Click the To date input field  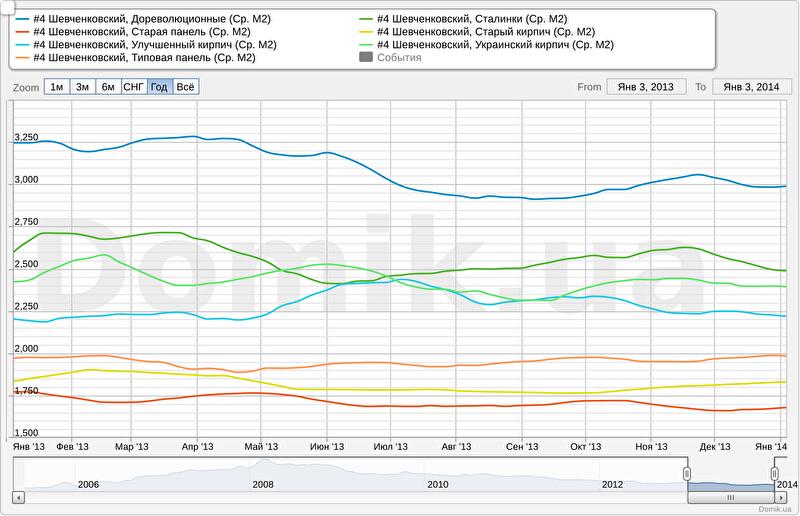750,87
